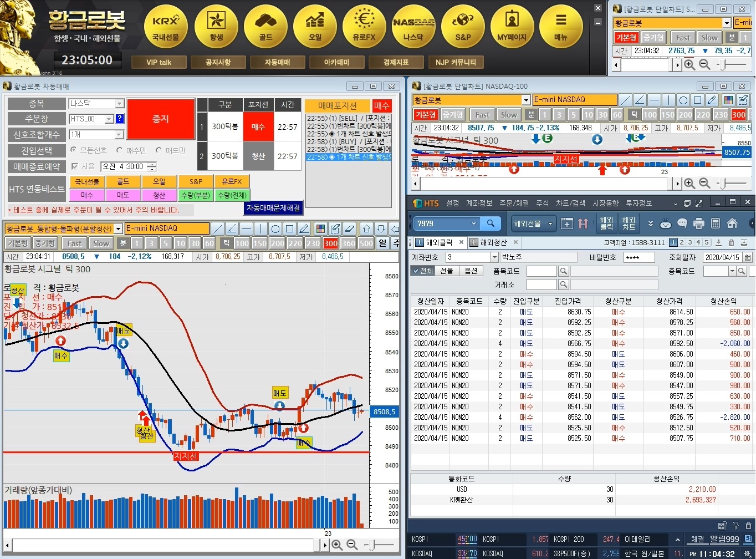
Task: Select the 선물 filter in HTS
Action: 447,271
